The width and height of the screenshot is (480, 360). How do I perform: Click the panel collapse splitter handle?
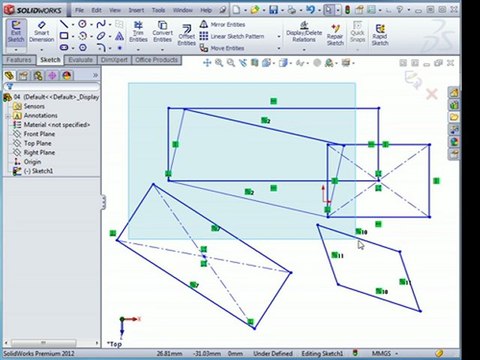tap(104, 202)
